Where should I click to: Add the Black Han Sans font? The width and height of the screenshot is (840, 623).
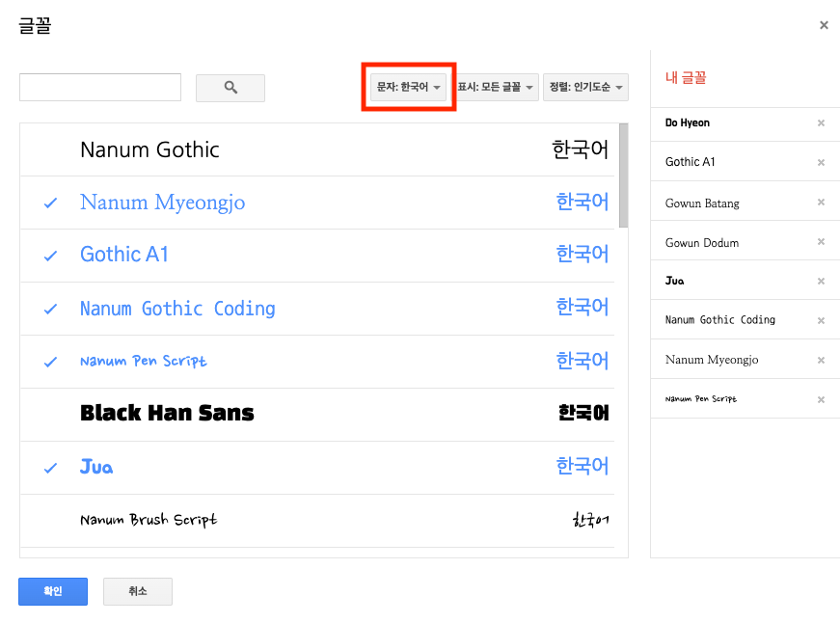click(x=317, y=415)
